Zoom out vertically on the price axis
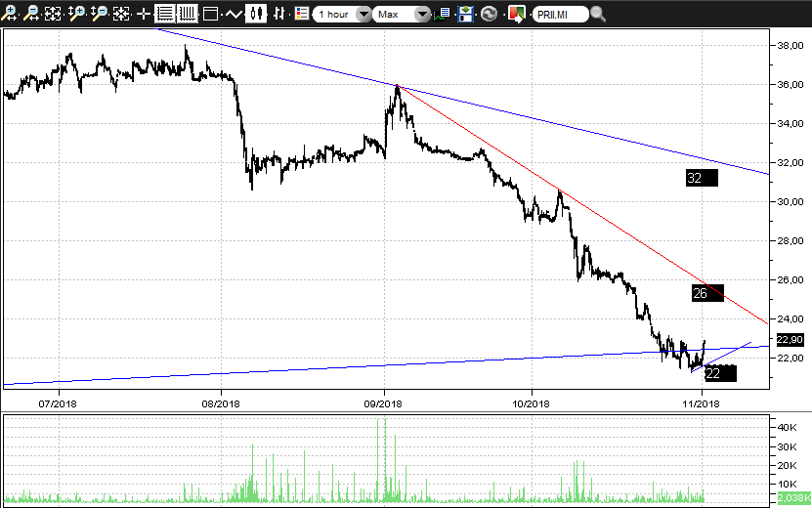 coord(99,13)
